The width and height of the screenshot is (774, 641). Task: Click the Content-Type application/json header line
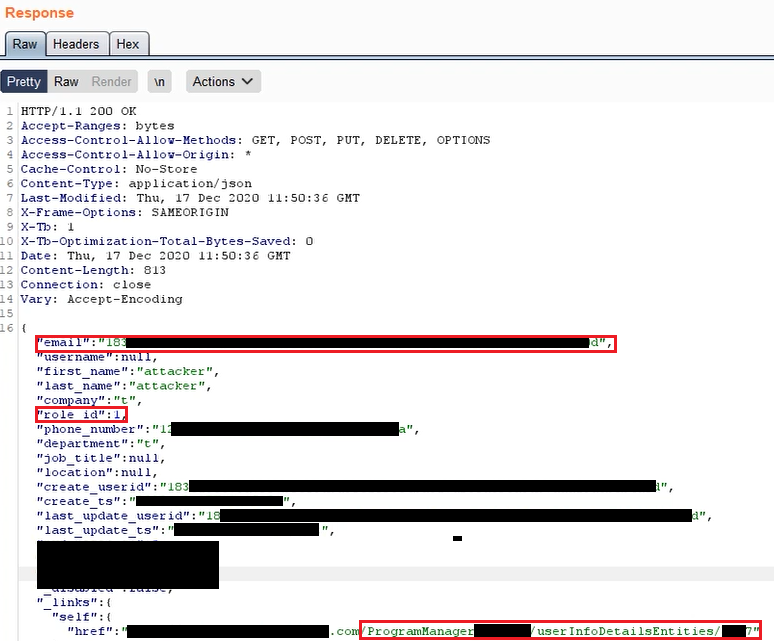click(136, 184)
